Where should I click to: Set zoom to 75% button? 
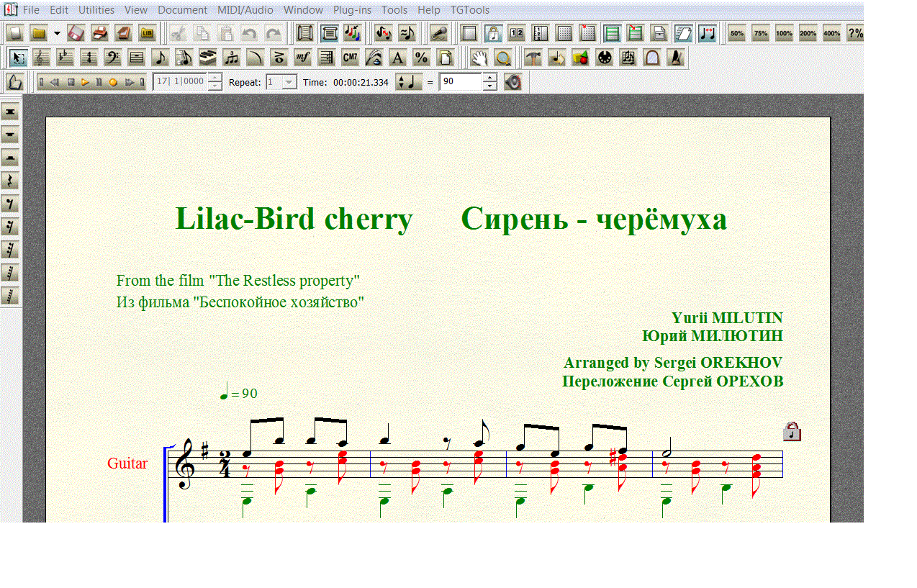coord(760,33)
